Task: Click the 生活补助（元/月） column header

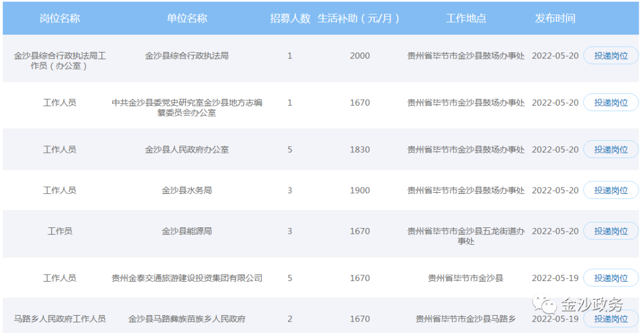Action: [x=360, y=18]
